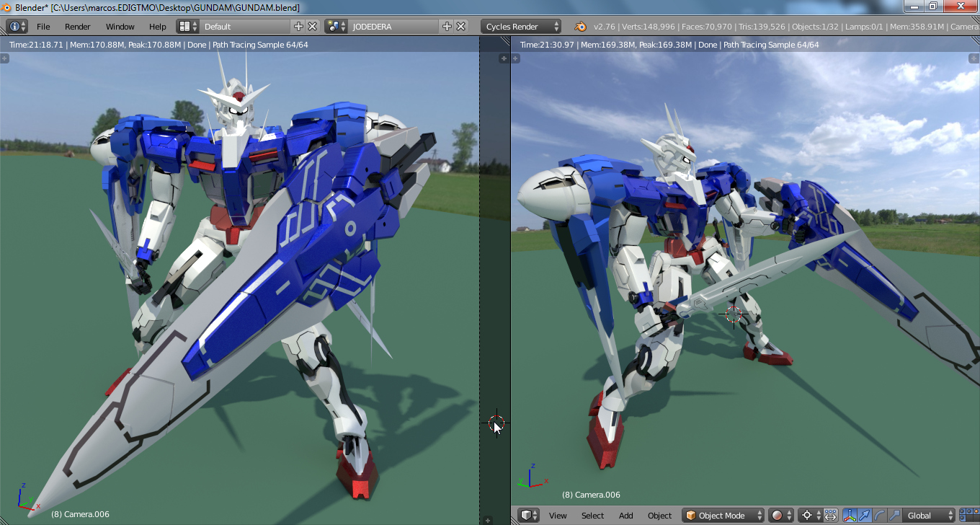This screenshot has height=525, width=980.
Task: Expand the plus tab at the left viewport's bottom right
Action: pyautogui.click(x=488, y=519)
